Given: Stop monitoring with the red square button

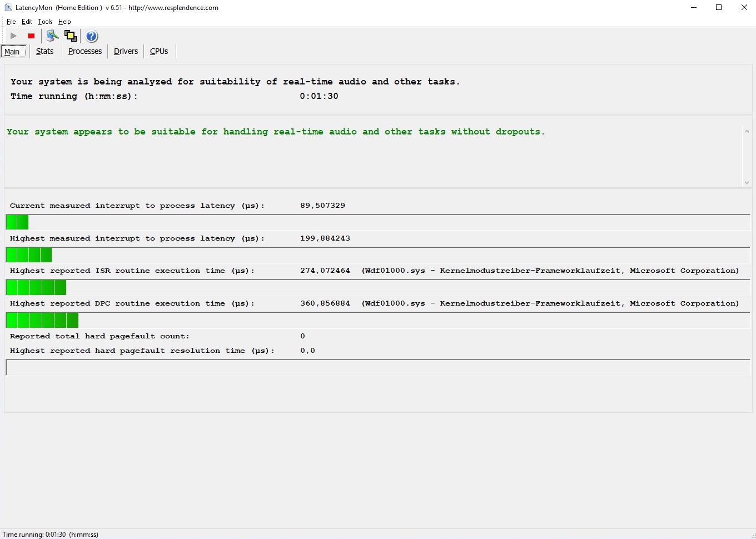Looking at the screenshot, I should coord(31,36).
